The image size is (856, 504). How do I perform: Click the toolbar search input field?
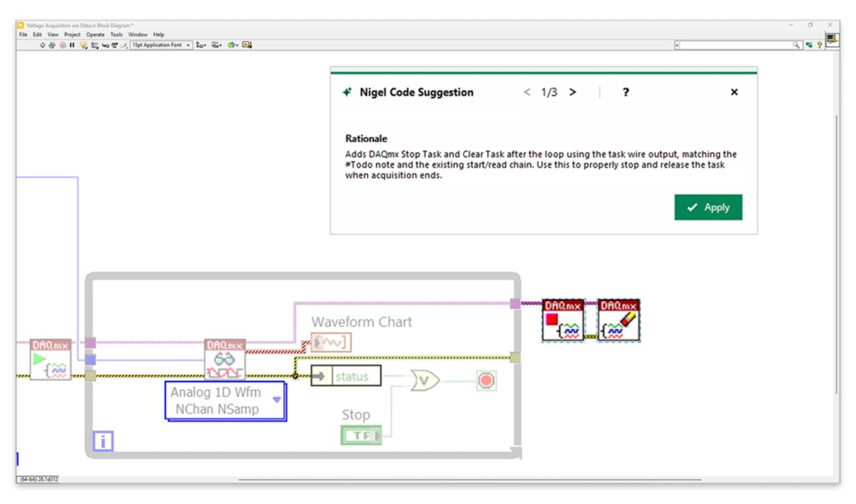pos(734,44)
